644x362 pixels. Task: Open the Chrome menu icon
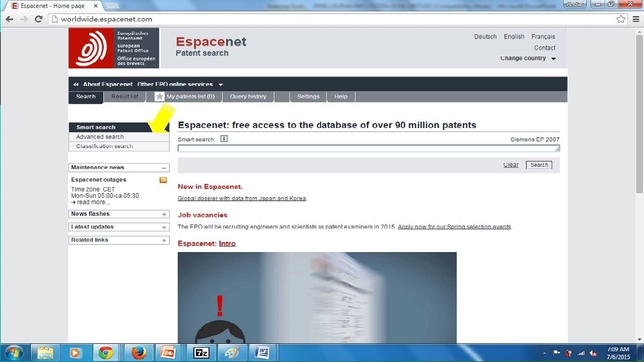636,19
